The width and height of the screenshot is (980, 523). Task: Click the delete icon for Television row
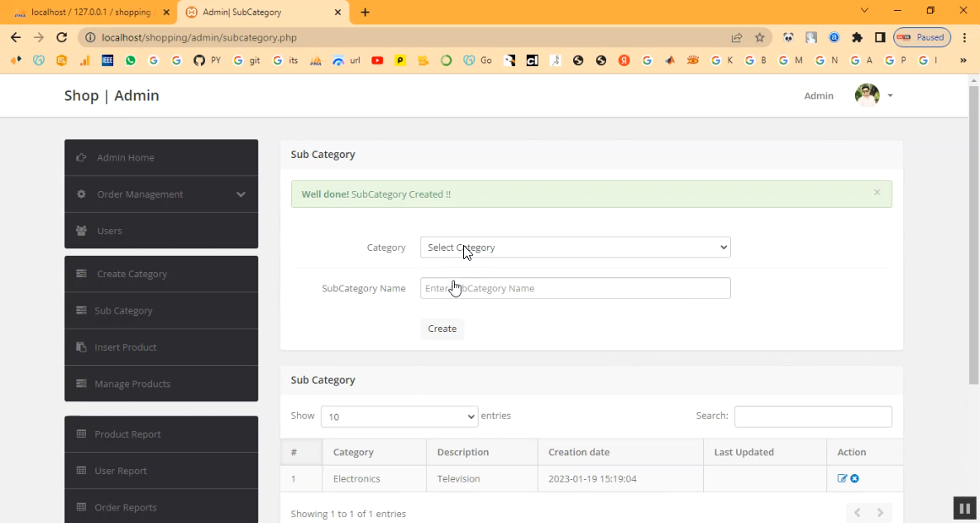pos(854,478)
